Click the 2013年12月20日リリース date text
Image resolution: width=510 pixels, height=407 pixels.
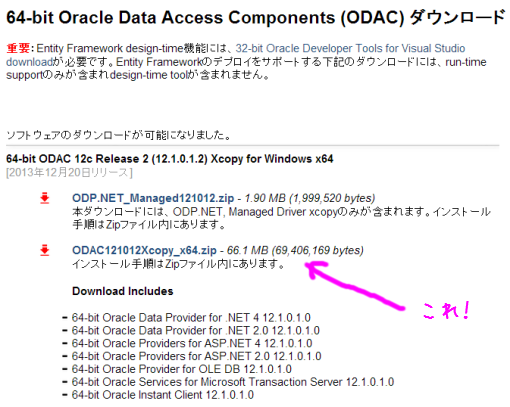click(69, 173)
